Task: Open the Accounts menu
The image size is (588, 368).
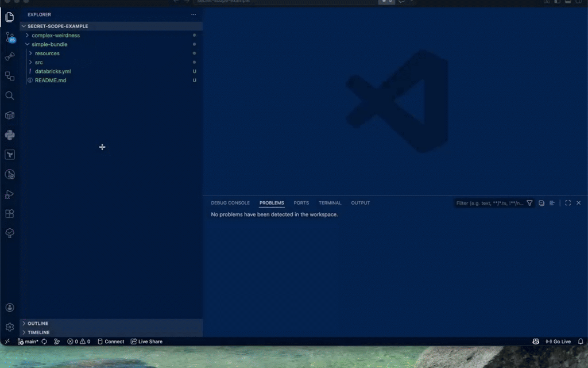Action: click(10, 308)
